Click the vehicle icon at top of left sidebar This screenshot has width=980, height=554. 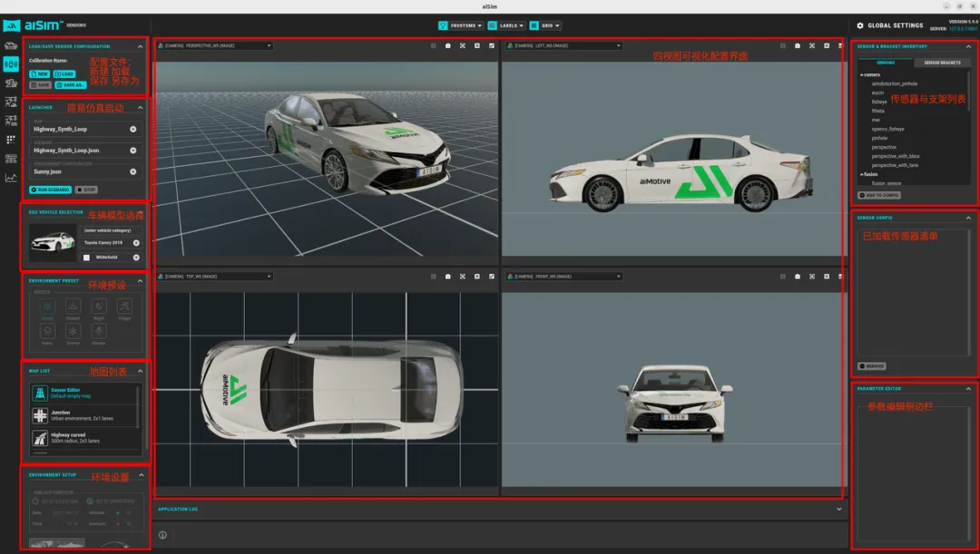(x=11, y=44)
